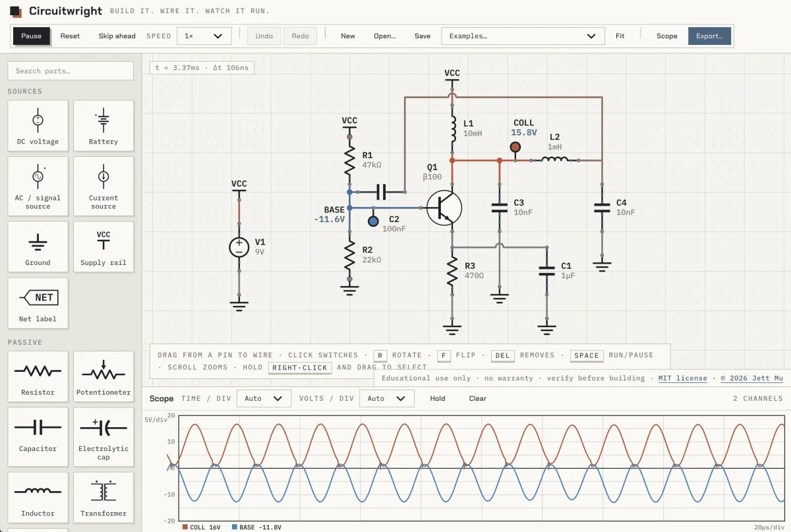The width and height of the screenshot is (791, 532).
Task: Click the BASE probe marker
Action: (x=373, y=222)
